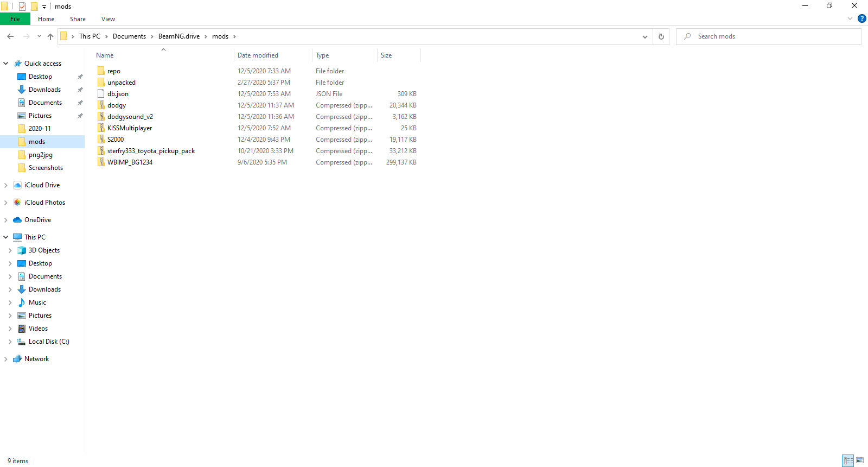The width and height of the screenshot is (868, 467).
Task: Click the 3D Objects icon
Action: pos(22,250)
